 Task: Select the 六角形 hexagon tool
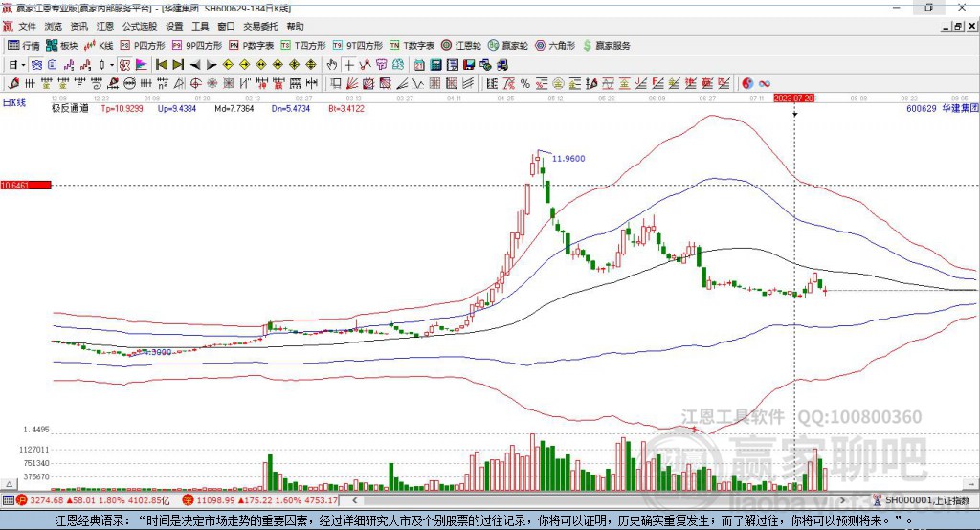(555, 46)
